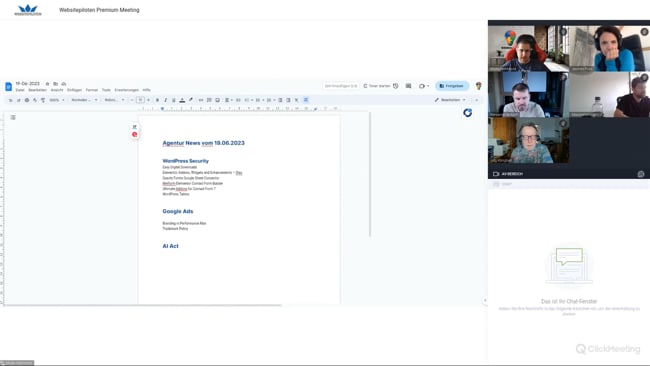The width and height of the screenshot is (650, 366).
Task: Open the text color picker
Action: tap(182, 100)
